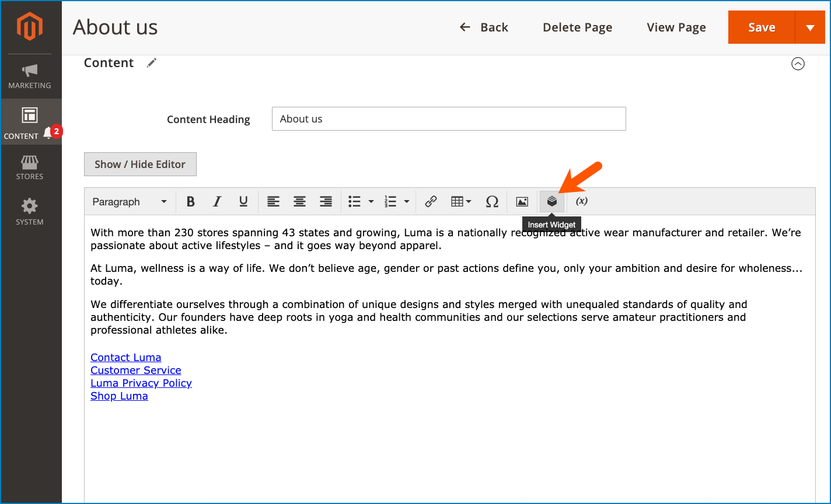831x504 pixels.
Task: Click the Show / Hide Editor button
Action: point(140,164)
